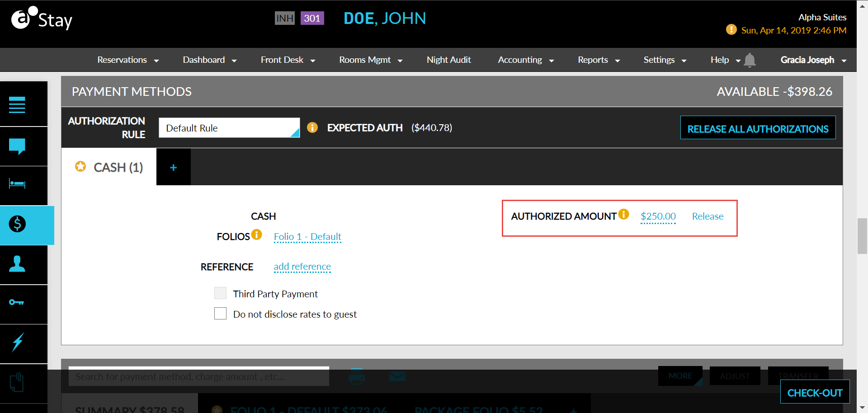Click the AVAILABLE -$398.26 text

774,92
